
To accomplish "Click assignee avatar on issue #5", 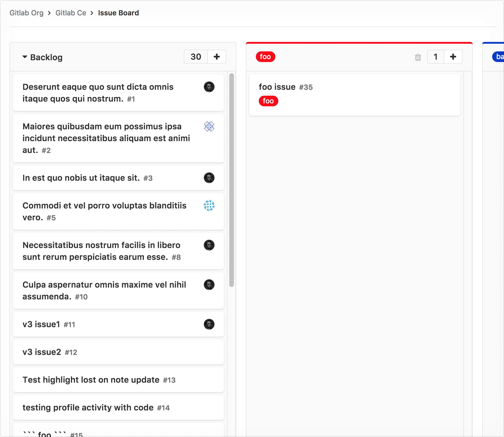I will coord(209,206).
